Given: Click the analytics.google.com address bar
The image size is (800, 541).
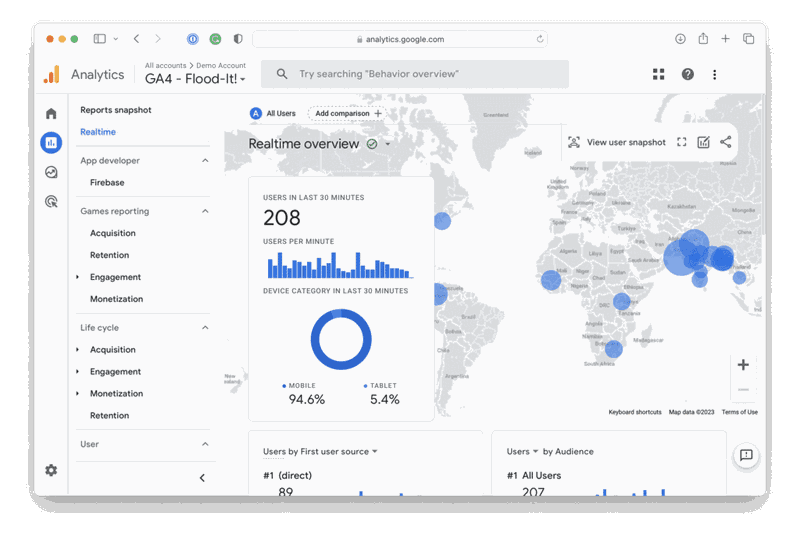Looking at the screenshot, I should click(x=399, y=39).
